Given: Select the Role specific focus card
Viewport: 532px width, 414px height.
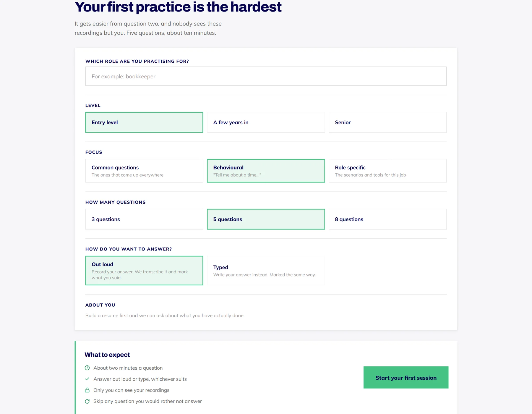Looking at the screenshot, I should (387, 171).
